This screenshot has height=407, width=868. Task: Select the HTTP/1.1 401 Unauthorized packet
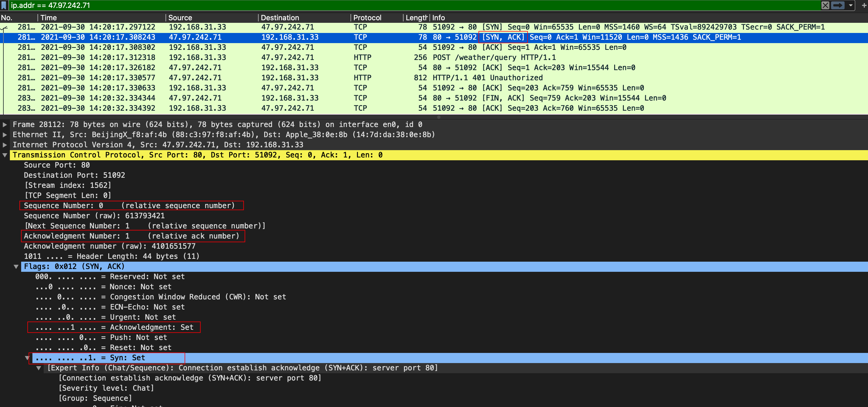[x=434, y=78]
